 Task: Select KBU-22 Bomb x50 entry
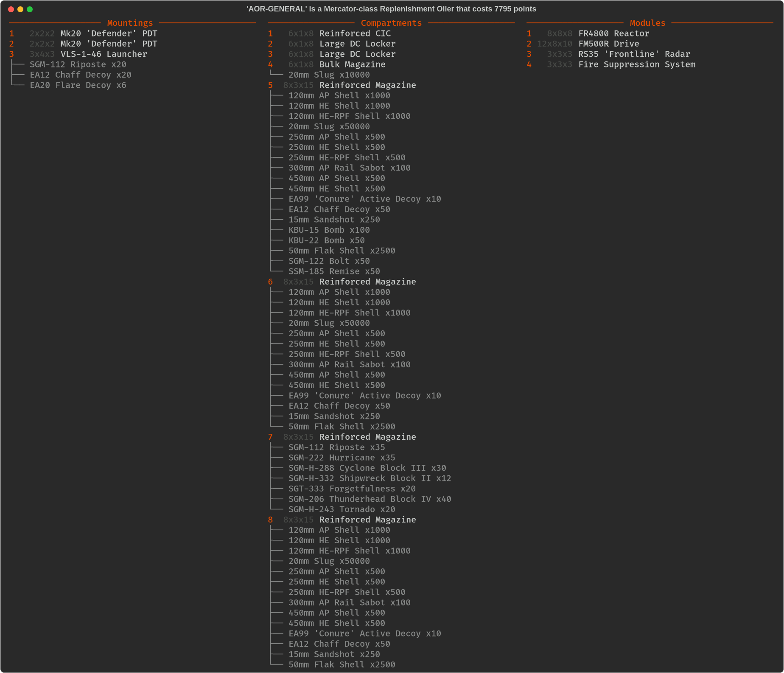(x=327, y=240)
